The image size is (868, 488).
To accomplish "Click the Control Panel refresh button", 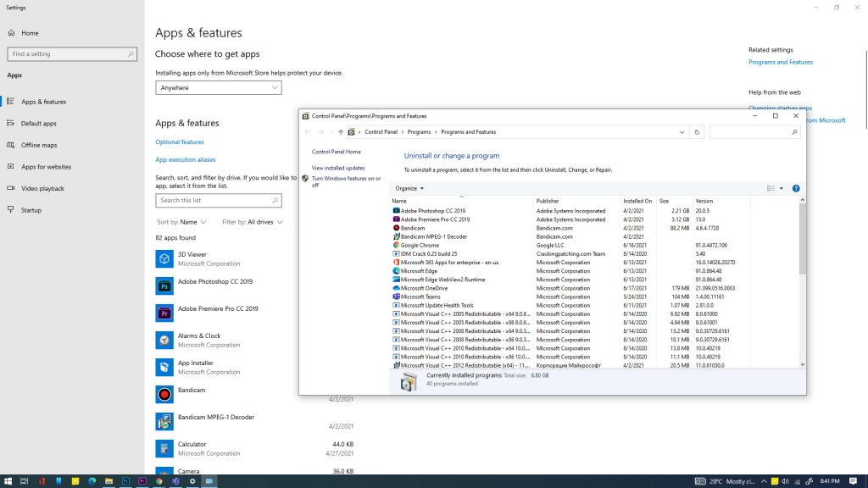I will pyautogui.click(x=697, y=132).
